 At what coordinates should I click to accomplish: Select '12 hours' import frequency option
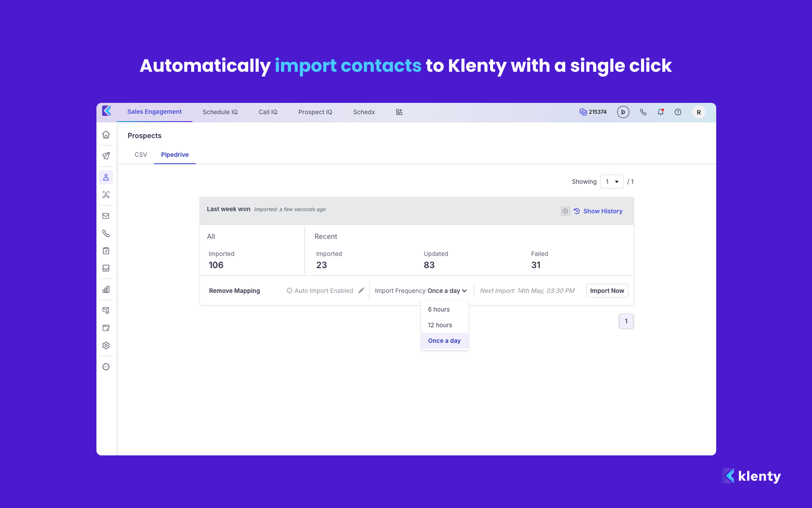(x=445, y=325)
